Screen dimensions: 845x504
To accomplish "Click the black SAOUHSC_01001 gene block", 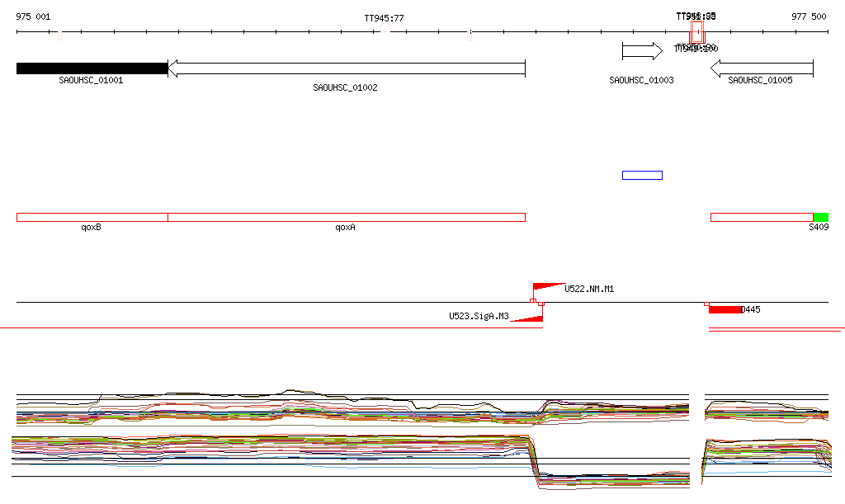I will 92,68.
